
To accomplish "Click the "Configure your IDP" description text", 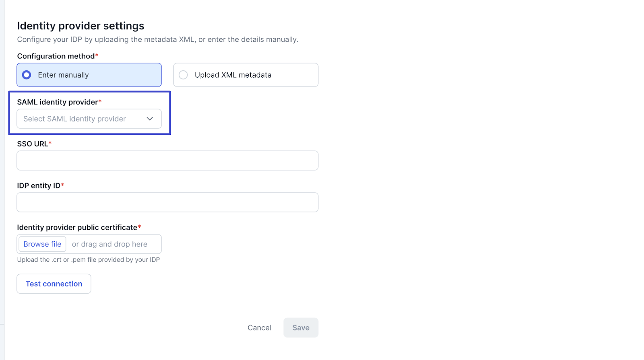I will pyautogui.click(x=157, y=39).
